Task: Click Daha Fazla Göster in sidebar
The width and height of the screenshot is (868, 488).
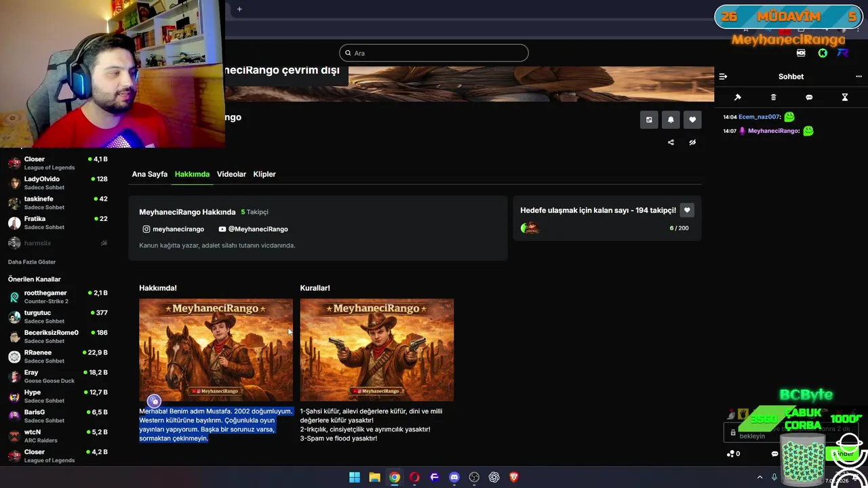Action: [x=32, y=262]
